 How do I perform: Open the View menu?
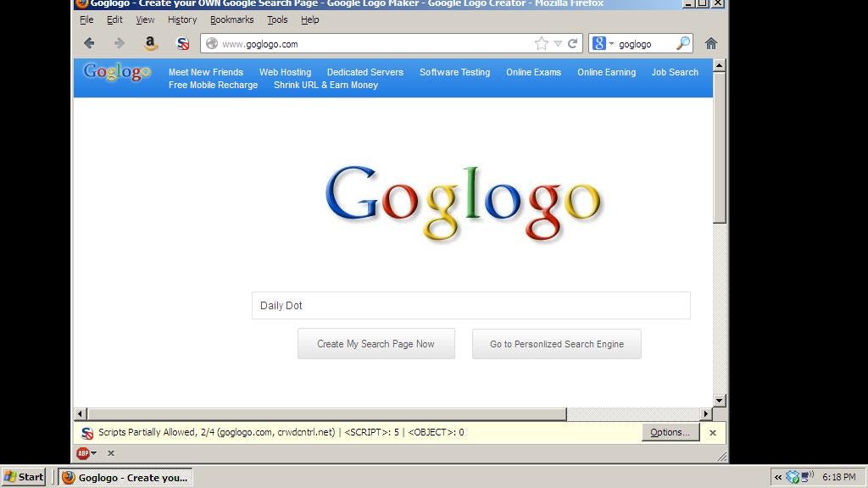pos(145,20)
